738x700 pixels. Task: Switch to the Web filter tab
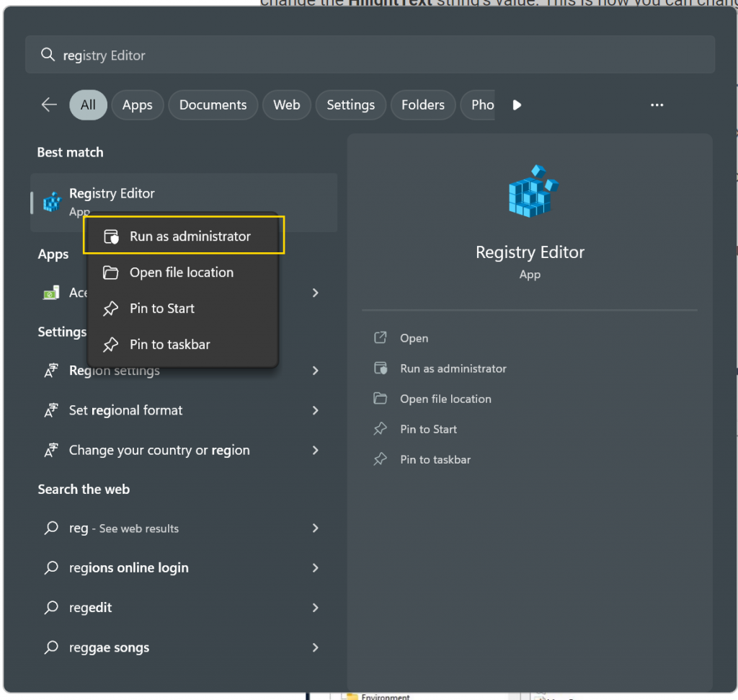287,105
